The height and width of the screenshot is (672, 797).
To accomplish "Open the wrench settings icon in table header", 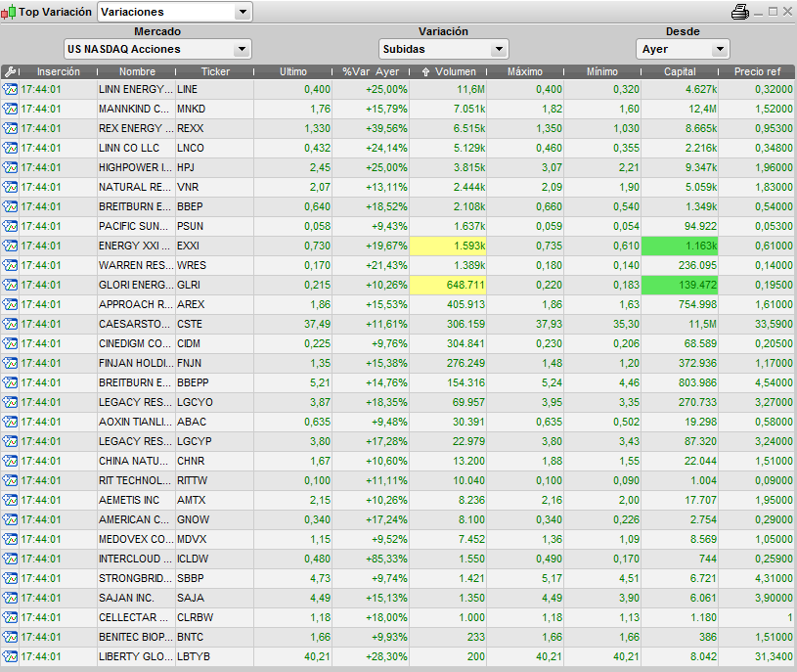I will tap(10, 71).
